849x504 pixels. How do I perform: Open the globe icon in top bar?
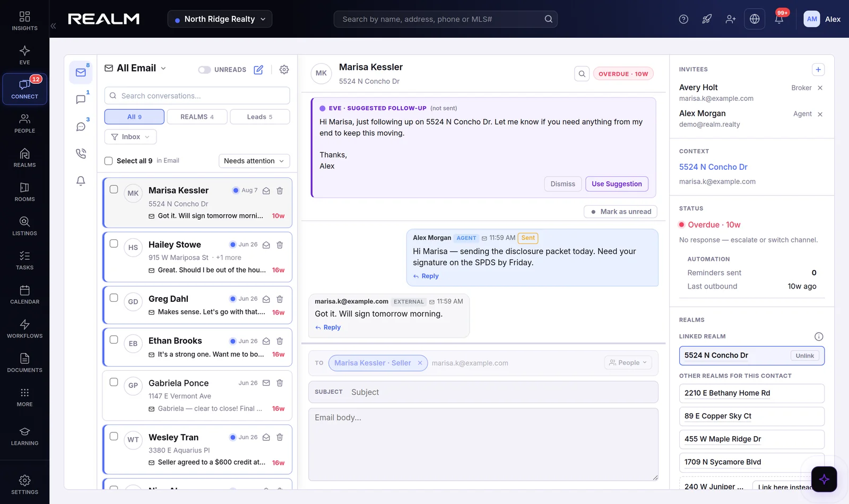coord(755,19)
